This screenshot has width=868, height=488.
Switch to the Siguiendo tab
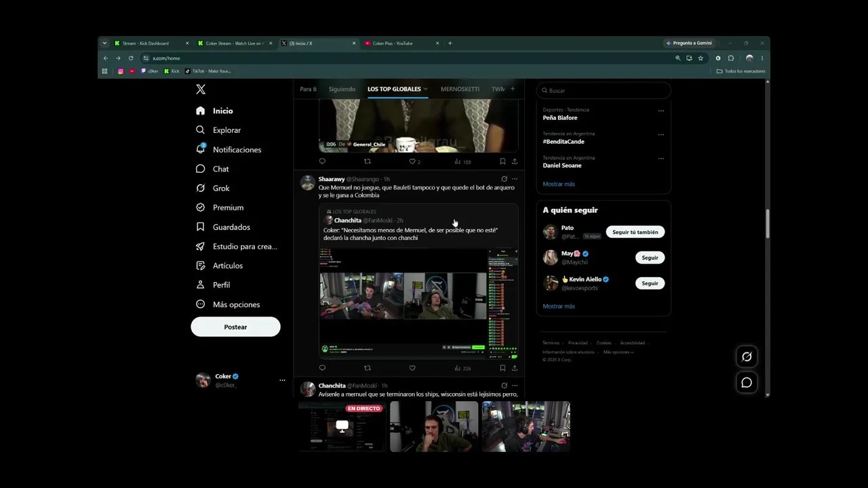(342, 89)
